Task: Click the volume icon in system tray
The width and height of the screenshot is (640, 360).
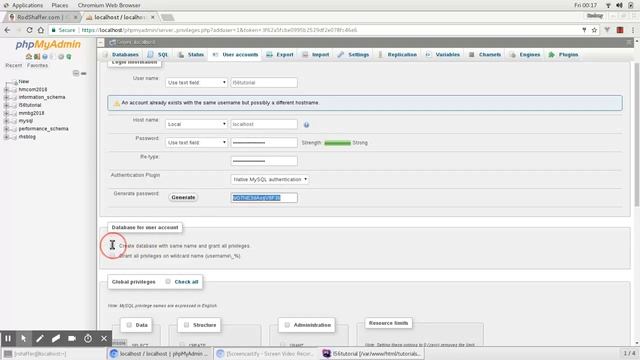Action: tap(619, 5)
